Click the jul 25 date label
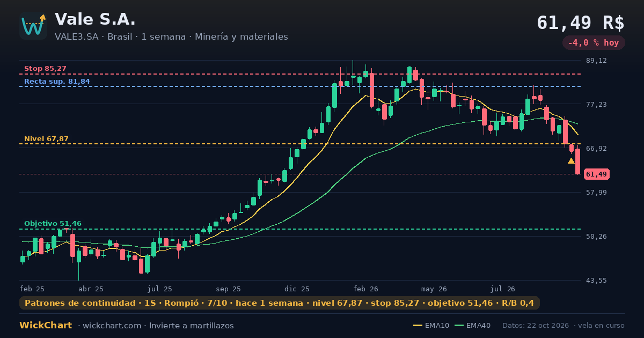The width and height of the screenshot is (644, 338). [x=160, y=289]
